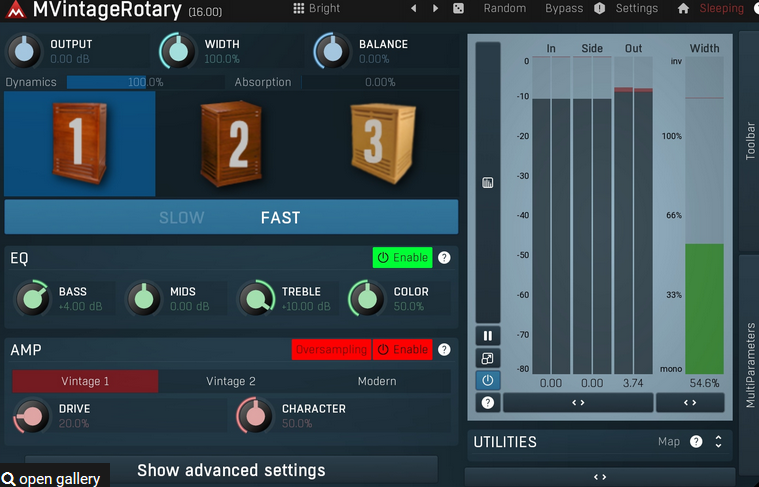
Task: Click the WIDTH knob
Action: pyautogui.click(x=178, y=51)
